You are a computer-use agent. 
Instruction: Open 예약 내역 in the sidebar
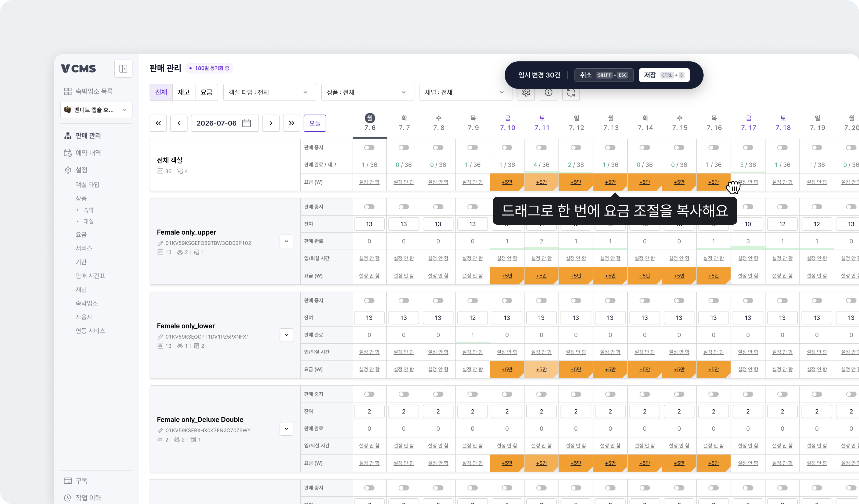[88, 153]
